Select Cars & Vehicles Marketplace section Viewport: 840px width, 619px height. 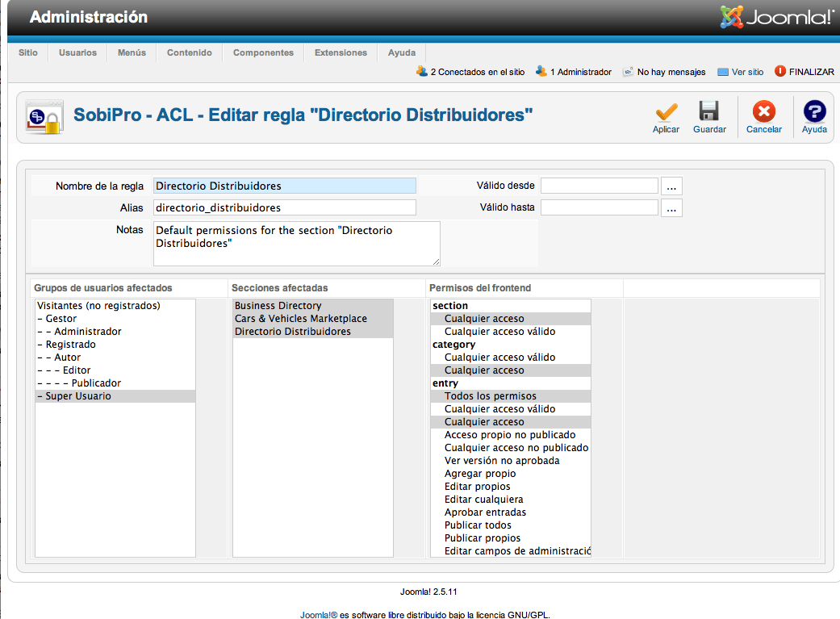(313, 318)
